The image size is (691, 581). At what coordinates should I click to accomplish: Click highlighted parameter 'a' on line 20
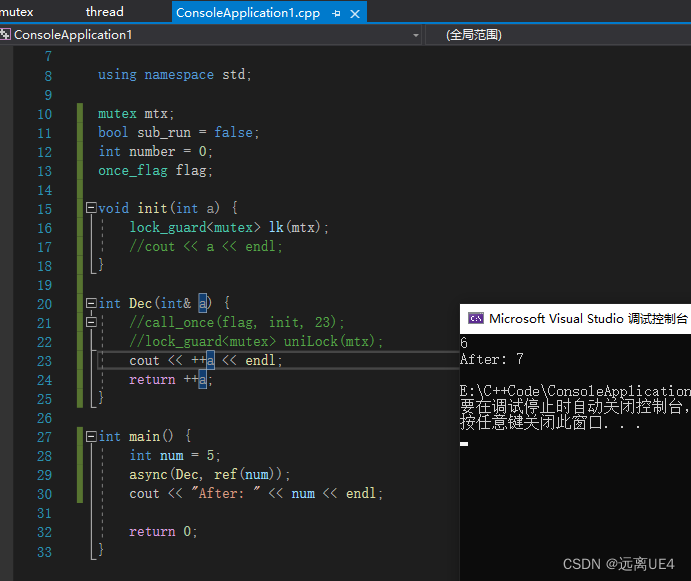[202, 303]
